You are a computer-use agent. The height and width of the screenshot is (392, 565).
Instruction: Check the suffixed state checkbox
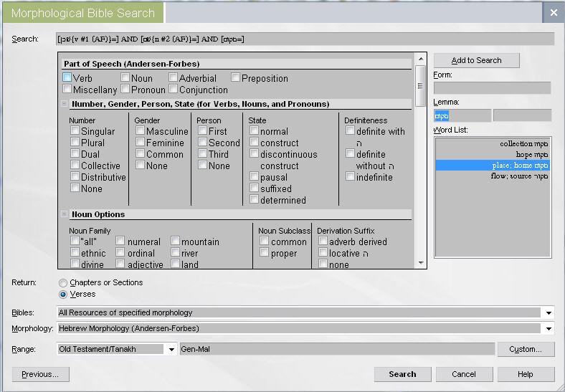(x=254, y=188)
